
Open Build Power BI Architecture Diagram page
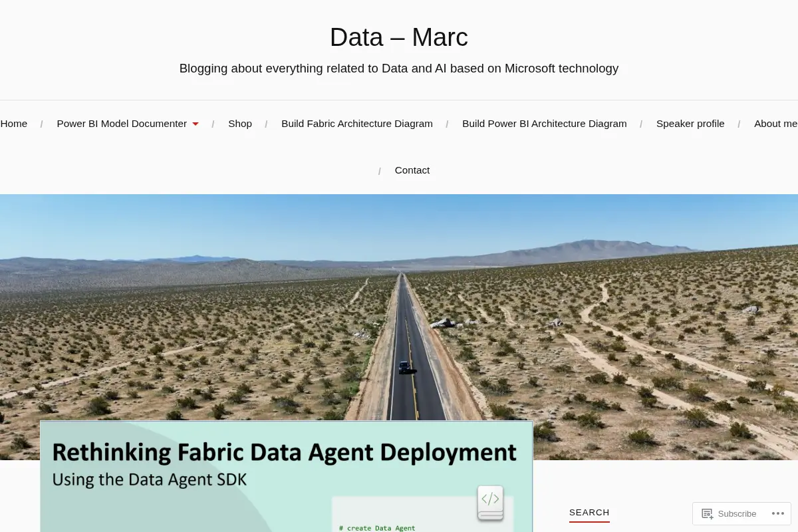[545, 124]
